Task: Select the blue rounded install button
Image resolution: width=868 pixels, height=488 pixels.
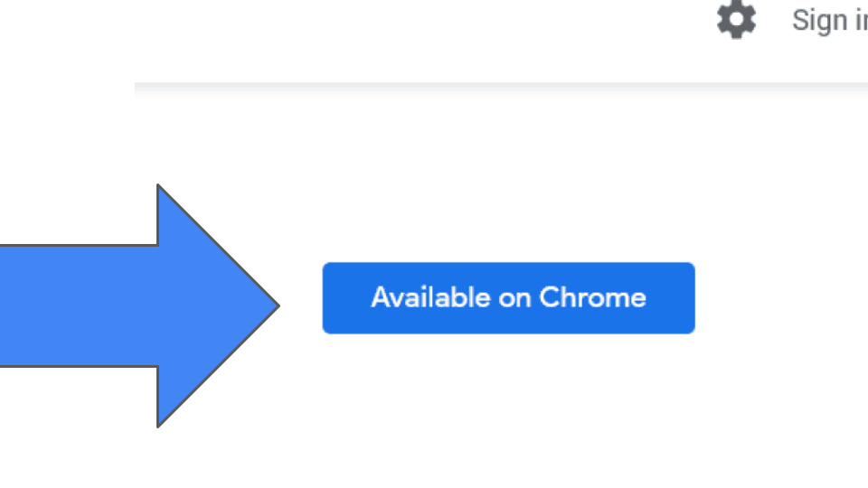Action: coord(508,297)
